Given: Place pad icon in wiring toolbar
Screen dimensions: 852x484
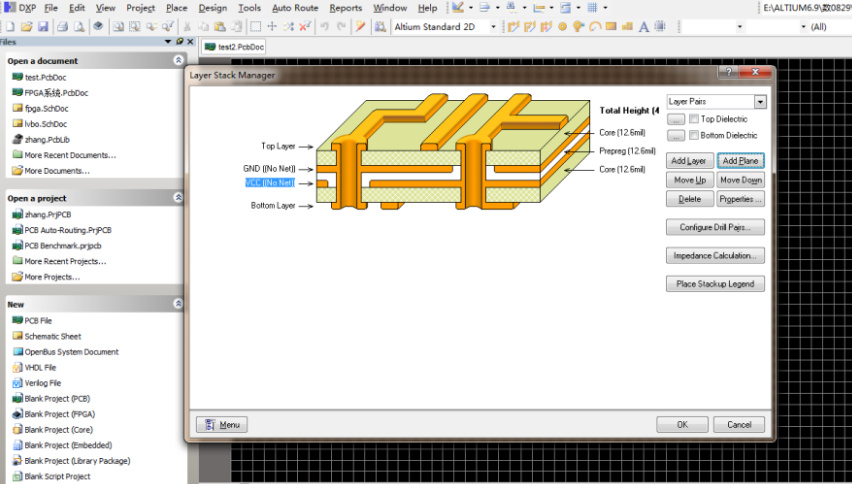Looking at the screenshot, I should pyautogui.click(x=562, y=27).
